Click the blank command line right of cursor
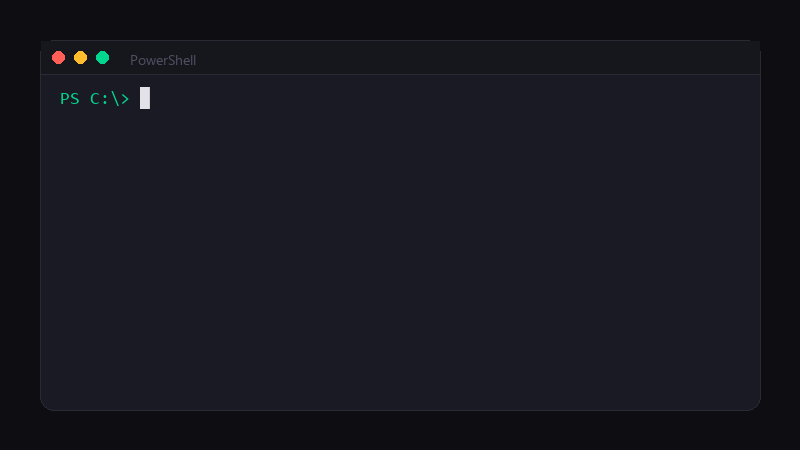Viewport: 800px width, 450px height. point(452,98)
